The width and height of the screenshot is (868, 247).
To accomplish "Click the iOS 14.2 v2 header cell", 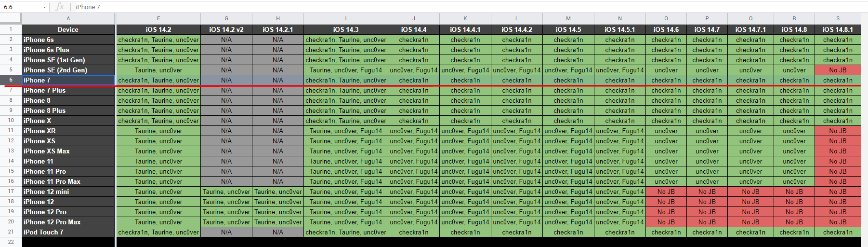I will pyautogui.click(x=226, y=29).
